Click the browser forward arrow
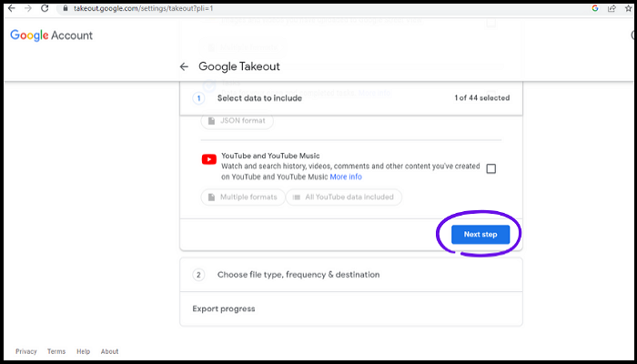The height and width of the screenshot is (364, 637). [x=27, y=7]
